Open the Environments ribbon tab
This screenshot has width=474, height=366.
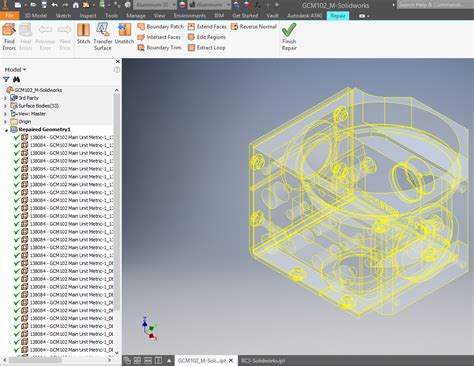(190, 16)
